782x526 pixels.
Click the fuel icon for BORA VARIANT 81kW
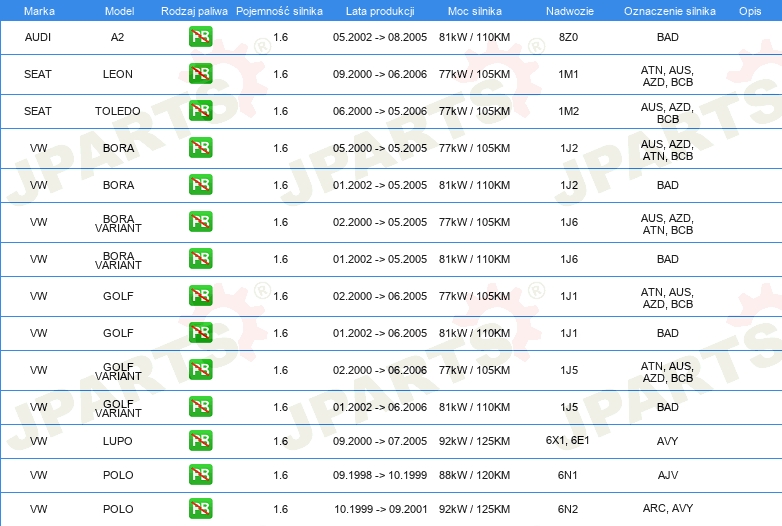200,259
